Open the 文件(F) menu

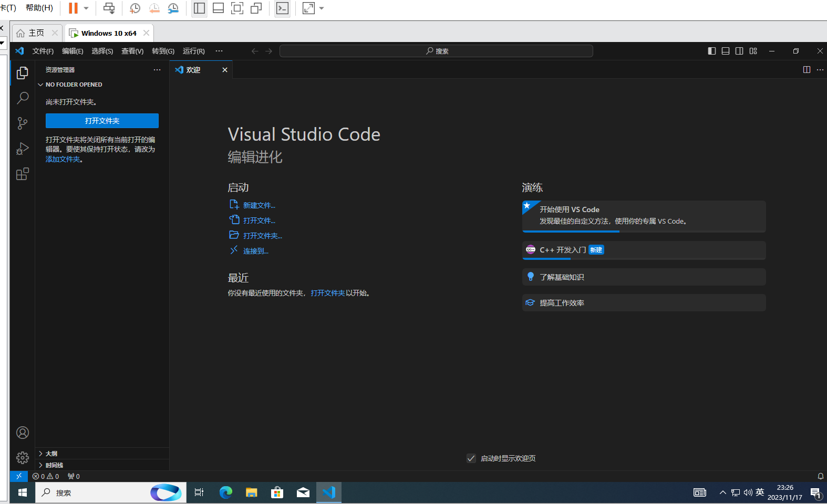pos(43,51)
